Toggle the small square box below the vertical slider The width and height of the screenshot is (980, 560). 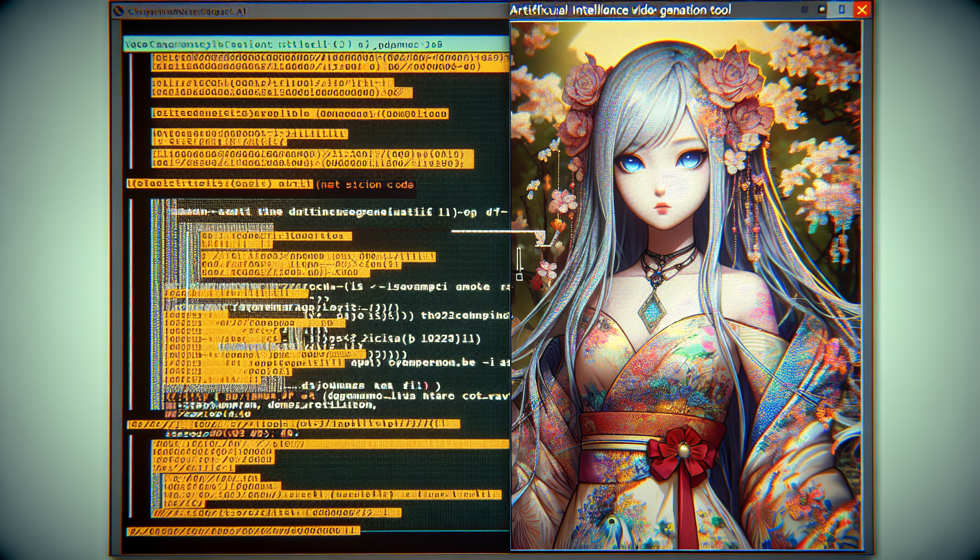click(x=519, y=277)
